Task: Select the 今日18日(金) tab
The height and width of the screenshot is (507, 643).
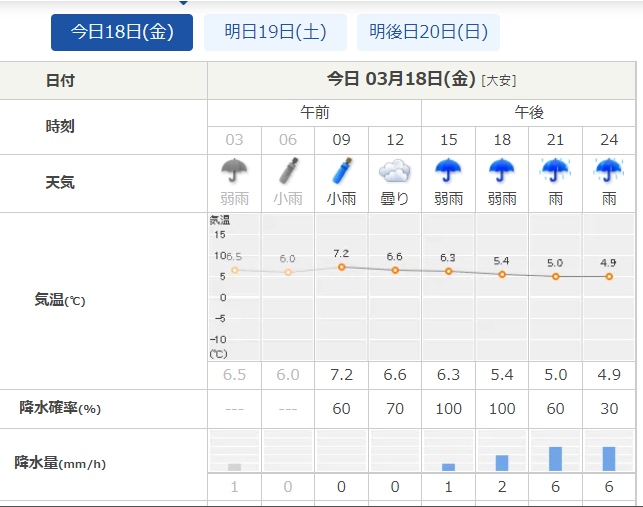Action: (x=122, y=32)
